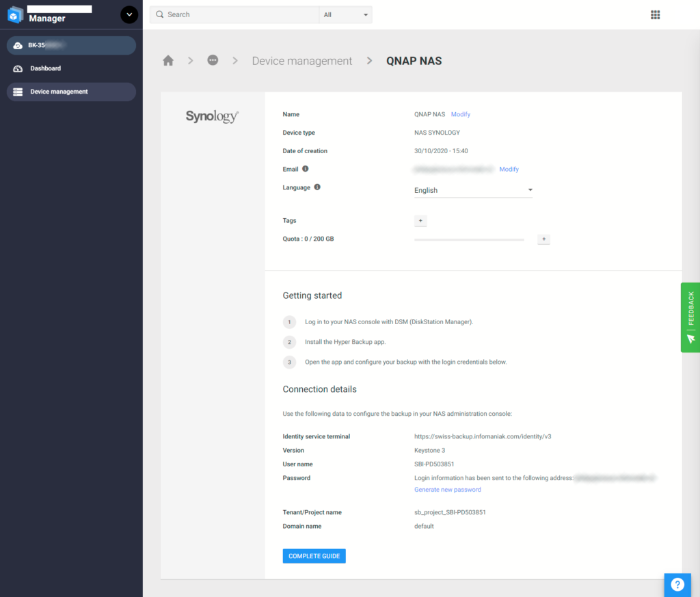Select the domain name value default
This screenshot has width=700, height=597.
pyautogui.click(x=424, y=526)
